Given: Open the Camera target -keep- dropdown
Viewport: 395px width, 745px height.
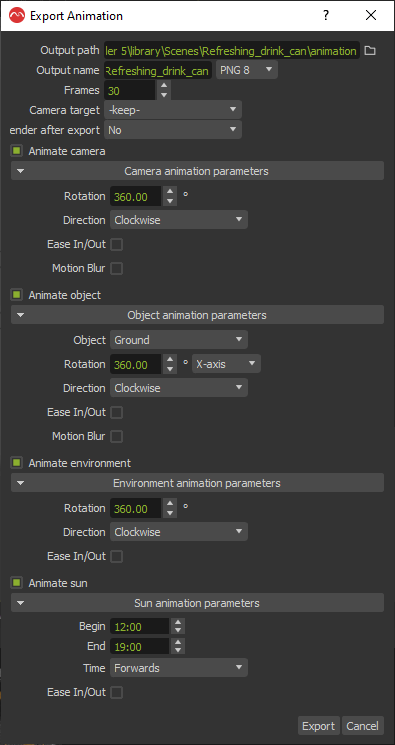Looking at the screenshot, I should coord(173,110).
